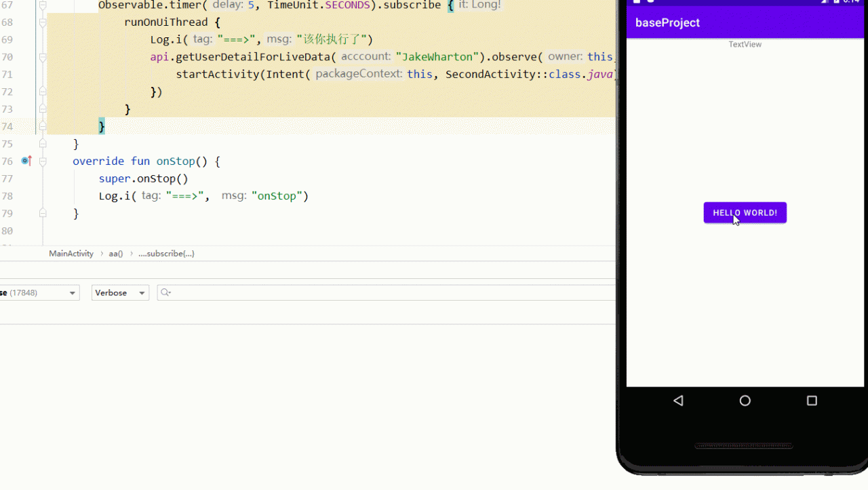Click the super keyword on line 77
Image resolution: width=868 pixels, height=490 pixels.
115,178
